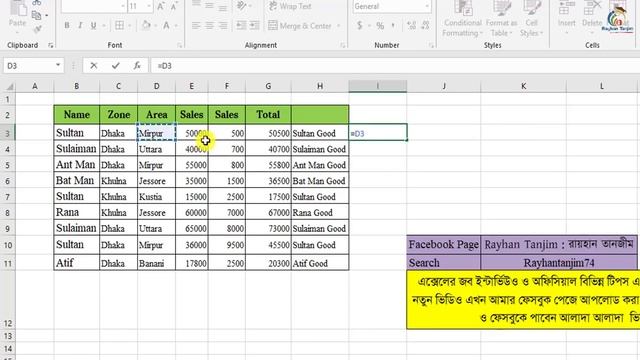This screenshot has height=360, width=640.
Task: Open Conditional Formatting menu
Action: (x=462, y=18)
